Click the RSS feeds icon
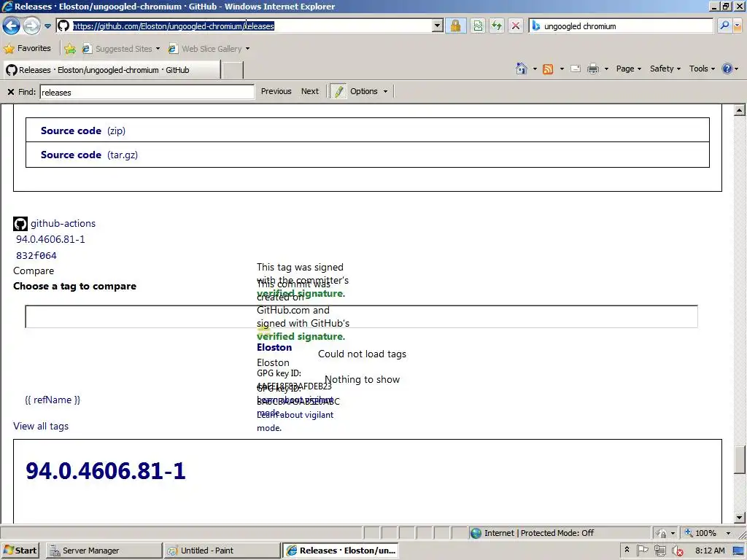This screenshot has width=747, height=560. coord(548,69)
